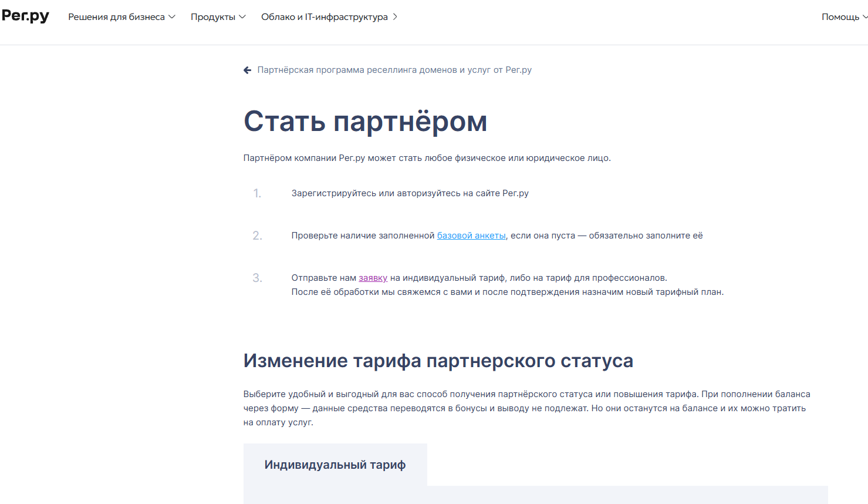Click step number 2 in the list
The image size is (868, 504).
pyautogui.click(x=257, y=236)
